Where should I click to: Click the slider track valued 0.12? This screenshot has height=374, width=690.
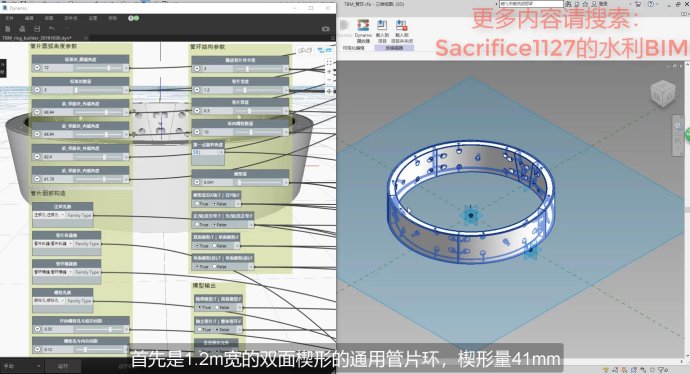point(98,349)
